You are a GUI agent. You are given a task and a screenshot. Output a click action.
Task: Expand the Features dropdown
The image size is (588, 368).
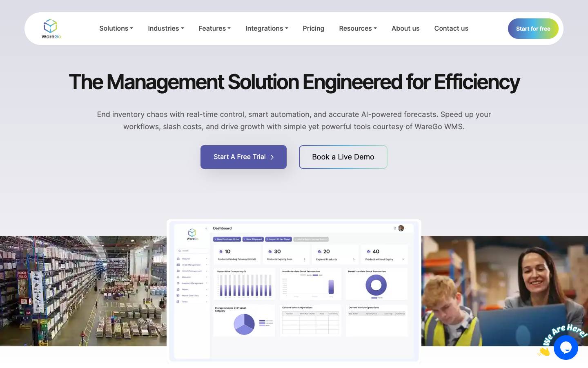coord(214,29)
